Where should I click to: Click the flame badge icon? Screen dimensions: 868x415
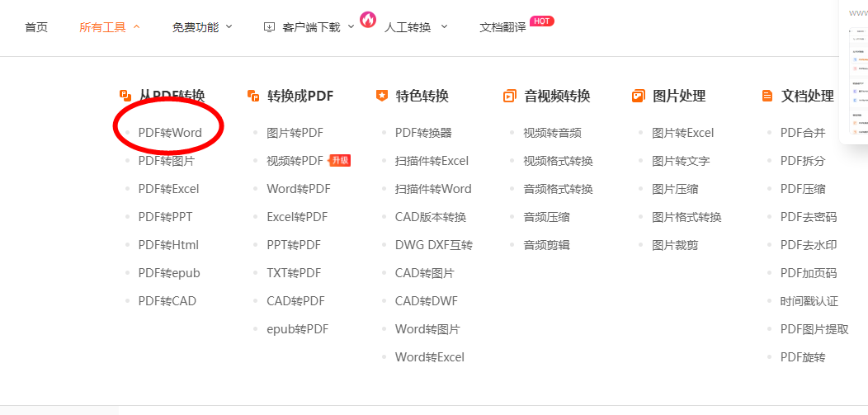point(367,19)
